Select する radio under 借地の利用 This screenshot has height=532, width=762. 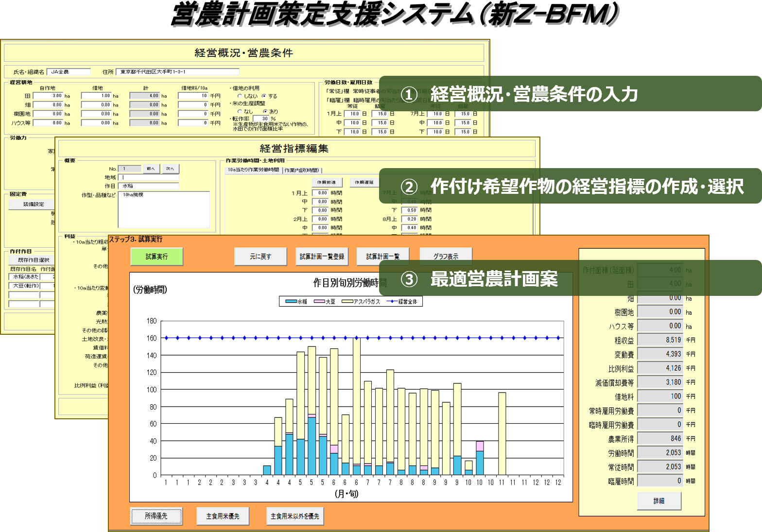point(264,96)
